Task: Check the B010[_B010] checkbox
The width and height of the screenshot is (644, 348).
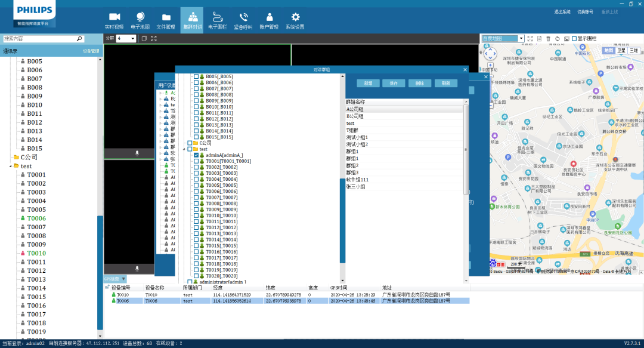Action: (196, 106)
